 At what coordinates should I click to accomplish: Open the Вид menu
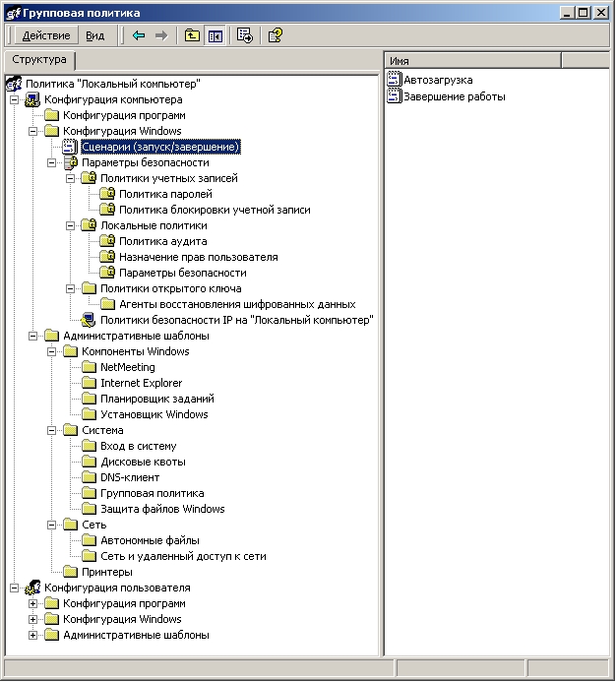pyautogui.click(x=94, y=35)
